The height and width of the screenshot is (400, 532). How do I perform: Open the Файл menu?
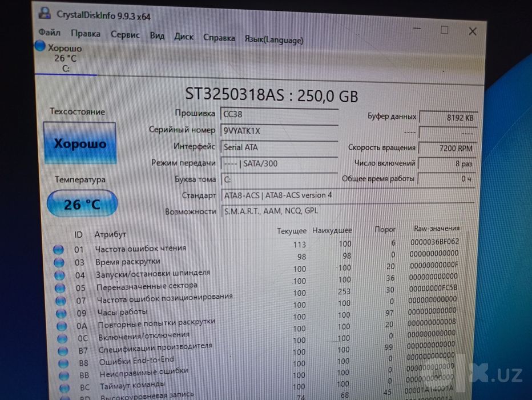click(50, 33)
